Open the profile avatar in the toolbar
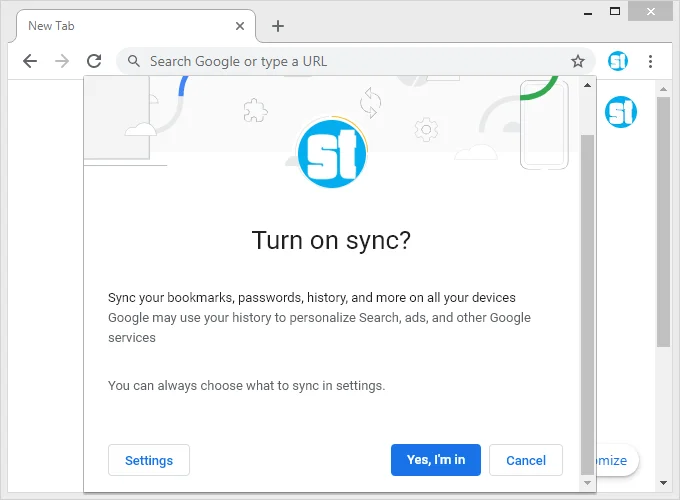680x500 pixels. (618, 61)
